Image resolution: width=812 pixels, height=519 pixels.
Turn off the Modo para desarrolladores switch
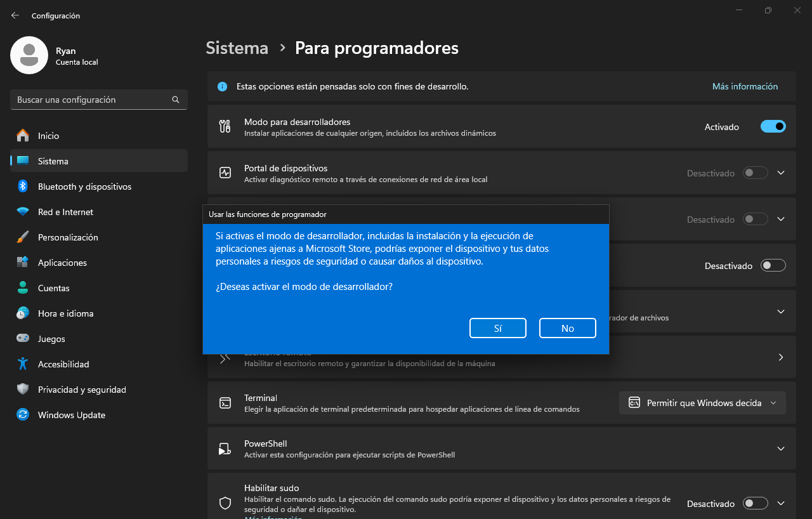pyautogui.click(x=773, y=126)
